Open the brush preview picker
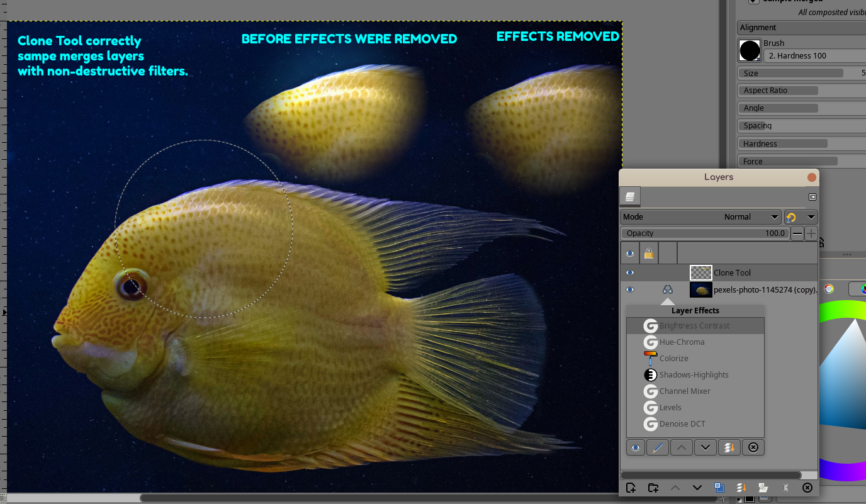Screen dimensions: 866x504 coord(750,50)
